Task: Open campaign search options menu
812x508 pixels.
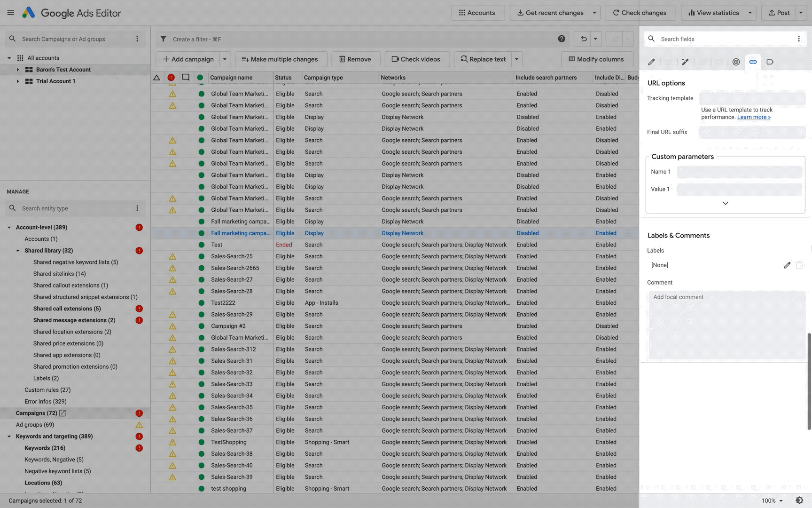Action: [x=137, y=39]
